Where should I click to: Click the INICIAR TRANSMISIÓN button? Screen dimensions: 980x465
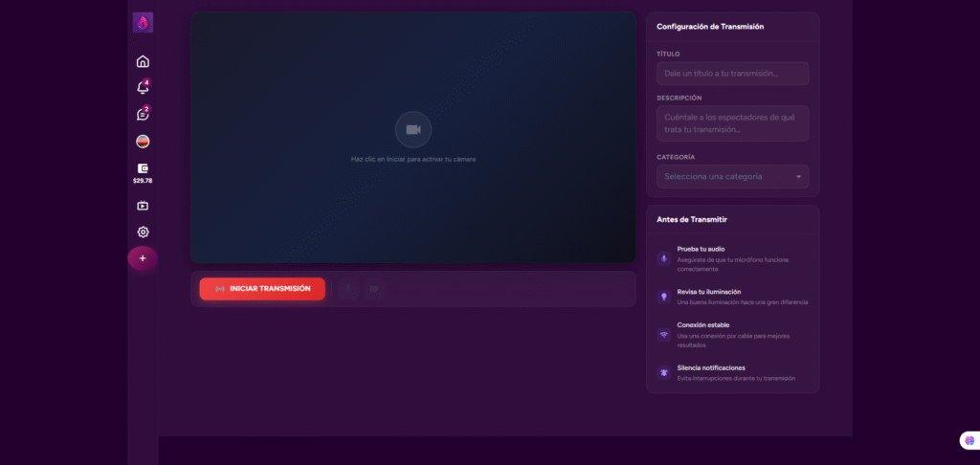(262, 289)
